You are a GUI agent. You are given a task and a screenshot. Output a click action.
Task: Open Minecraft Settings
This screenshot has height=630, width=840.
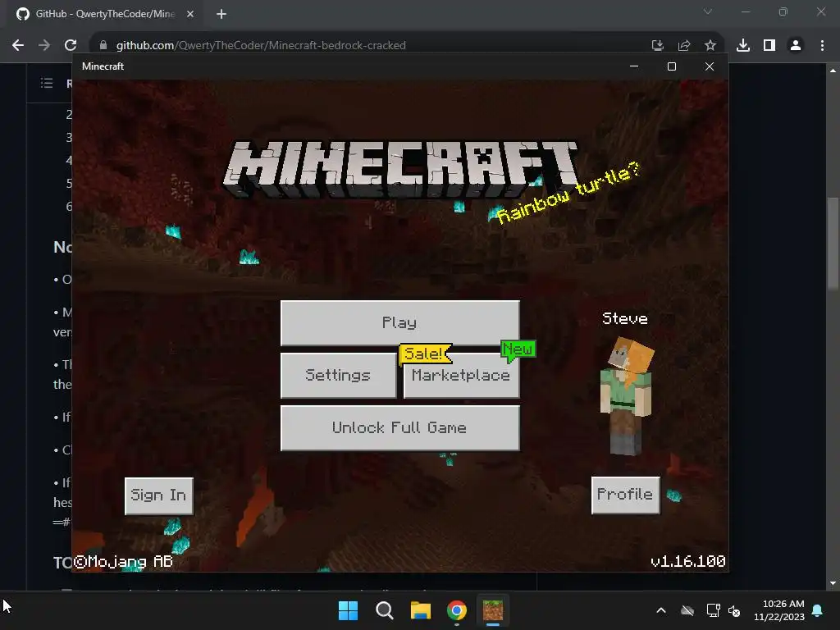pyautogui.click(x=338, y=375)
